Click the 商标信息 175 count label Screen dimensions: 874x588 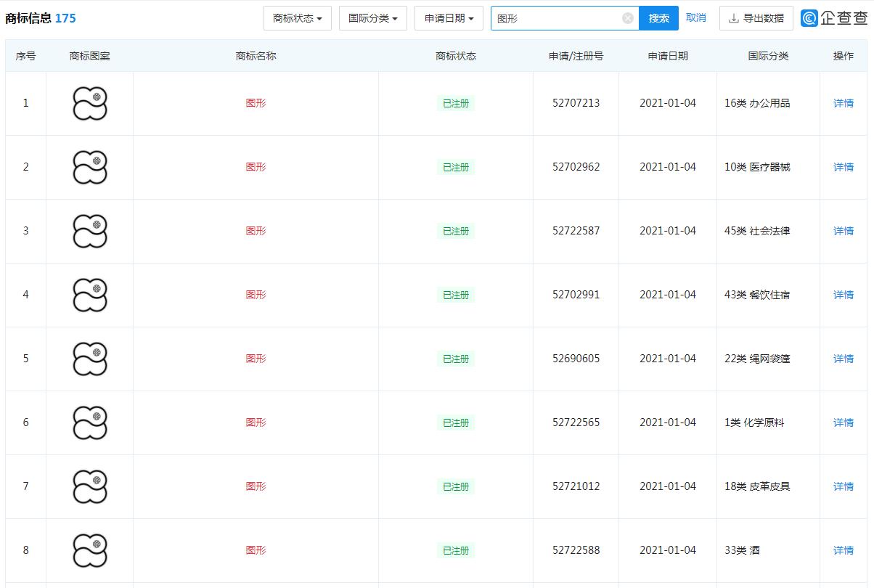coord(39,18)
